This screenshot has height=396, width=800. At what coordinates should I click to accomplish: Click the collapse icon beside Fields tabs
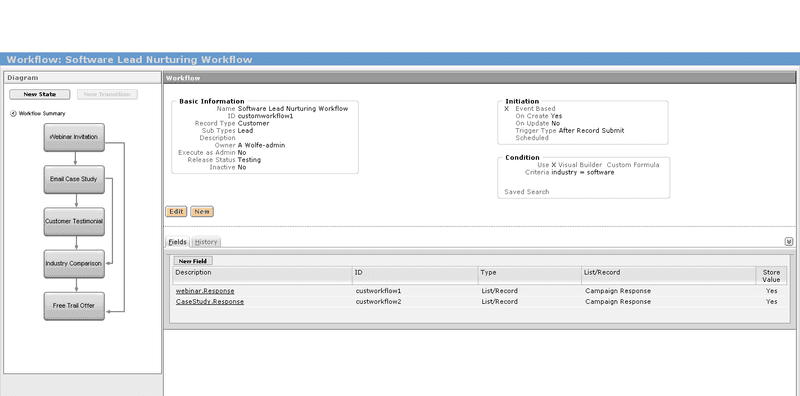(789, 242)
